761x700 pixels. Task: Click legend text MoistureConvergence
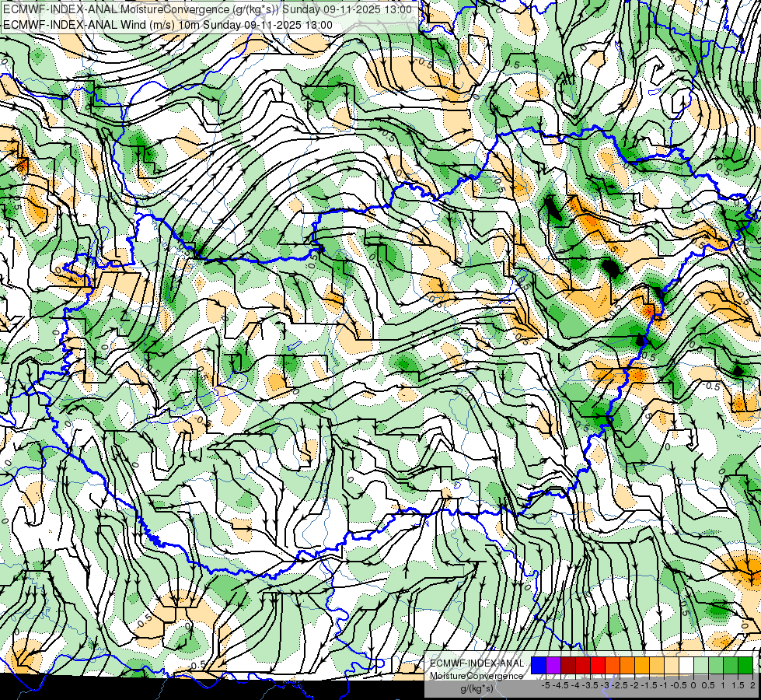(476, 676)
